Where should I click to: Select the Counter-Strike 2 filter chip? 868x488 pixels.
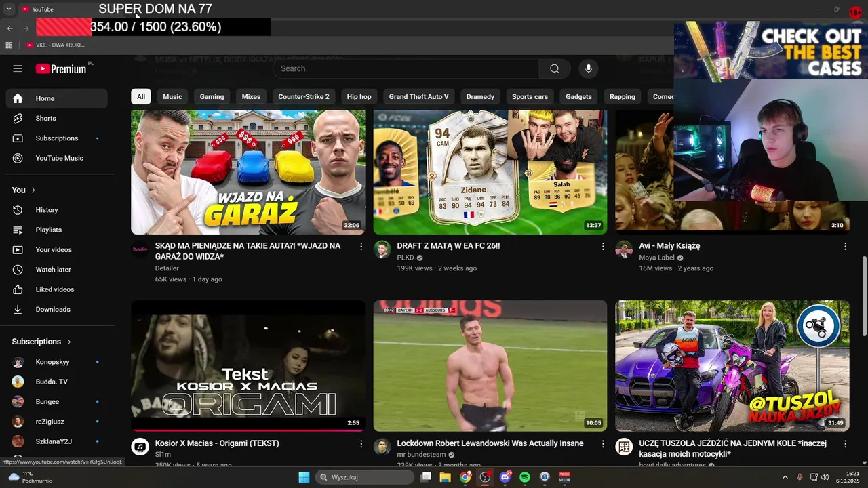pyautogui.click(x=304, y=96)
